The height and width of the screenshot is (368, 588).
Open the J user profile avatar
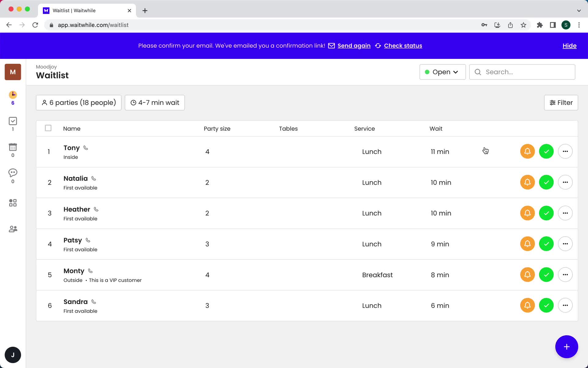[x=13, y=355]
